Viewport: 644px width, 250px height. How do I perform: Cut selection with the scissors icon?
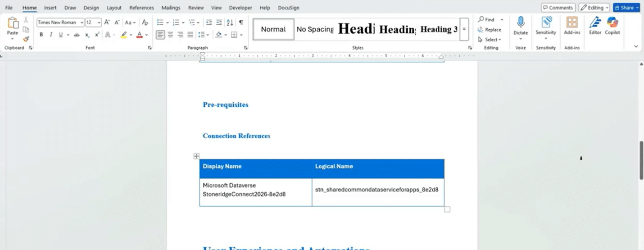[26, 19]
